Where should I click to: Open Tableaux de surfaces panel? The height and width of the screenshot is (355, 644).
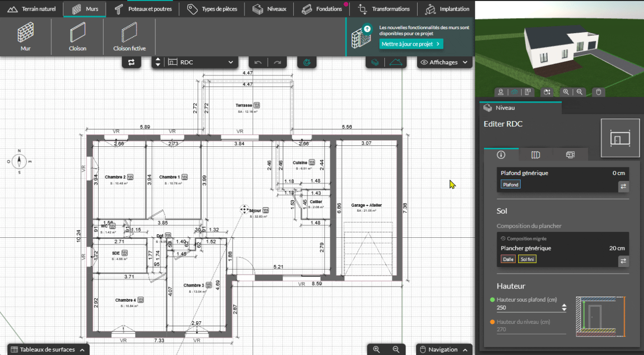(48, 349)
